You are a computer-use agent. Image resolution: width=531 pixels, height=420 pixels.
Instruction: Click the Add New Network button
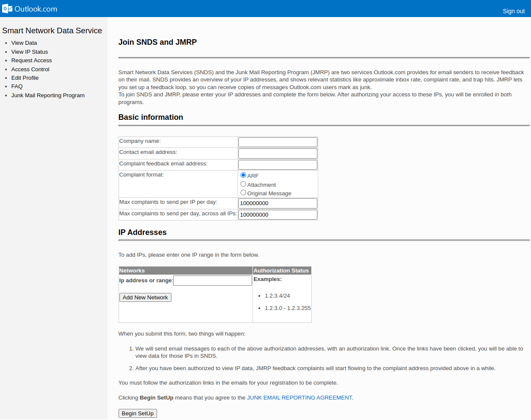[145, 298]
